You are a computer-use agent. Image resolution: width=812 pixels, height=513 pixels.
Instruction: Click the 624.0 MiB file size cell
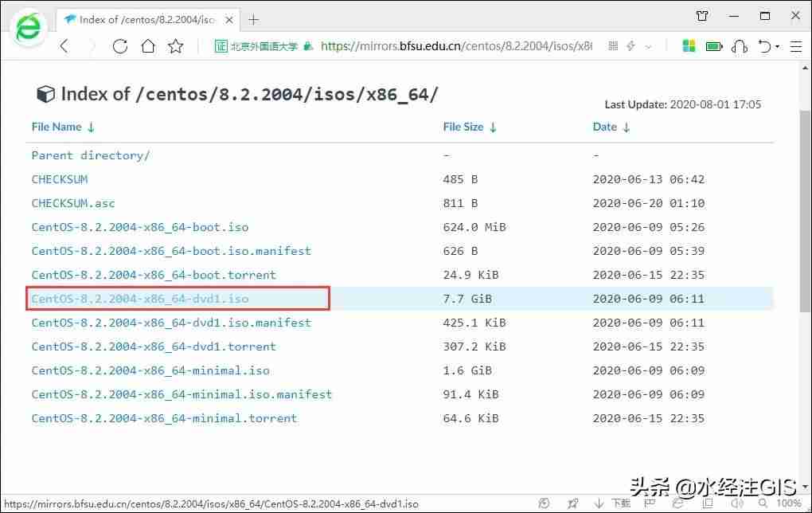coord(474,227)
